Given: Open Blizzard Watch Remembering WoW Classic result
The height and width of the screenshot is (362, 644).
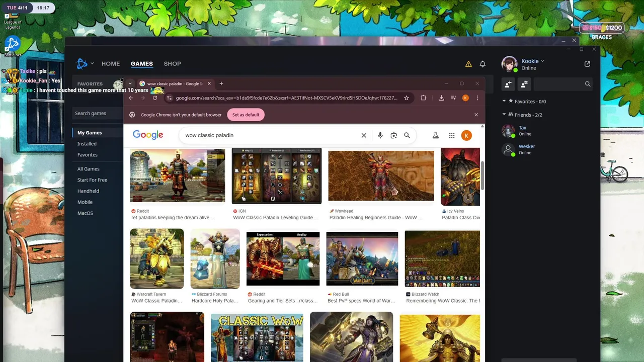Looking at the screenshot, I should (442, 258).
